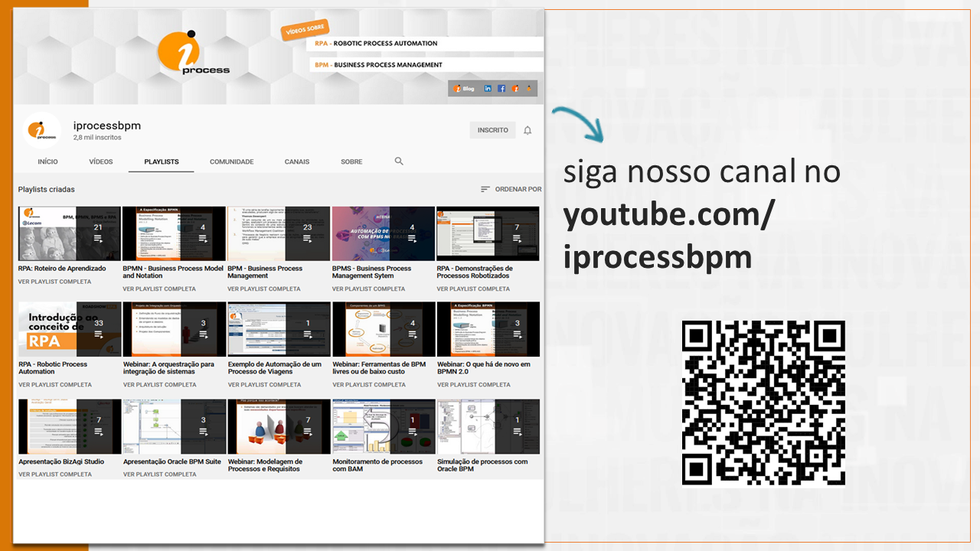The width and height of the screenshot is (980, 551).
Task: Click VER PLAYLIST COMPLETA under Apresentação Oracle BPM Suite
Action: [159, 474]
